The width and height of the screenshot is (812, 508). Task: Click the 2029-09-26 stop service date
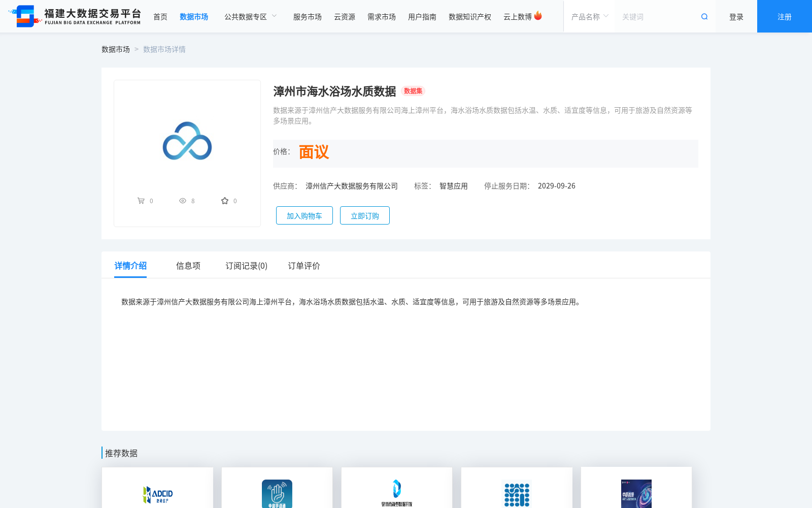click(557, 186)
